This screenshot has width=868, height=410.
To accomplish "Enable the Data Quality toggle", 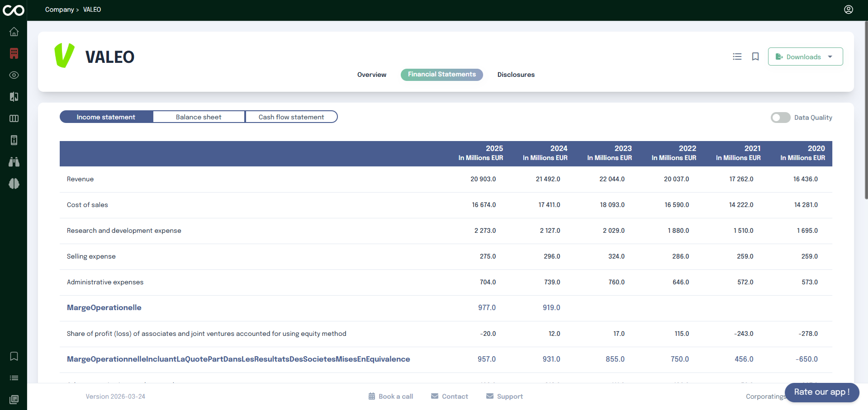I will coord(780,118).
